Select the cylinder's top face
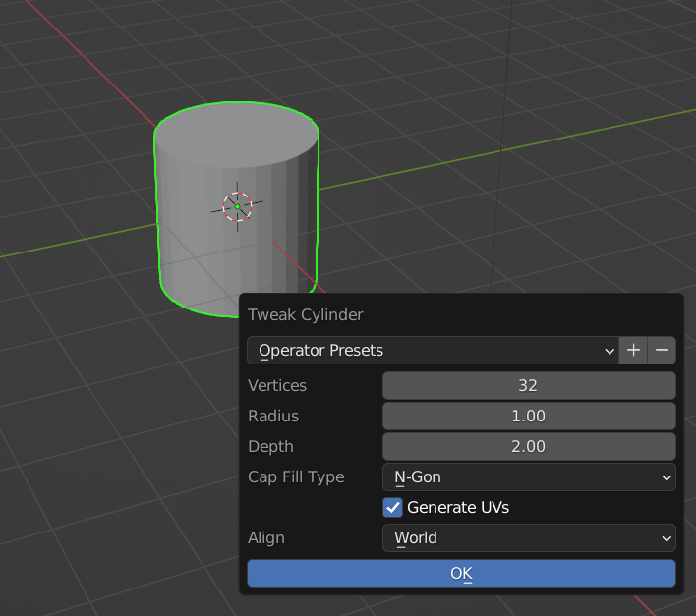This screenshot has width=696, height=616. [236, 135]
